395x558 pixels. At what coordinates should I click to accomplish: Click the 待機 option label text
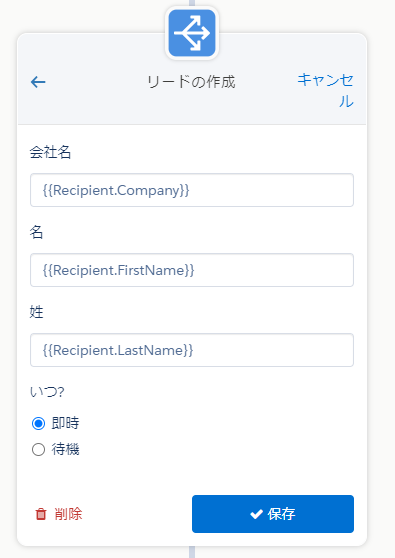(x=65, y=449)
